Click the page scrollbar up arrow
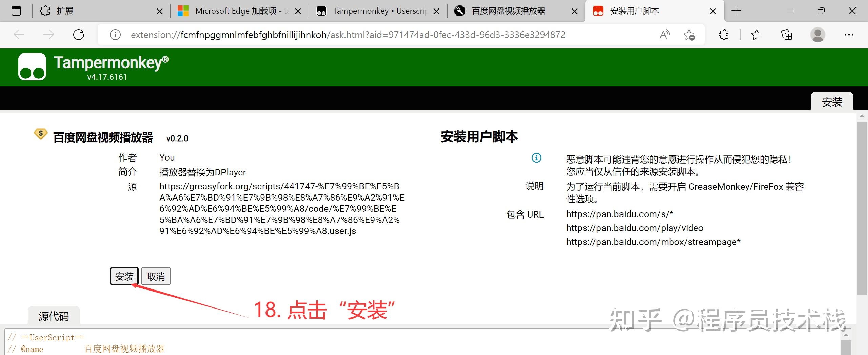868x355 pixels. tap(862, 117)
